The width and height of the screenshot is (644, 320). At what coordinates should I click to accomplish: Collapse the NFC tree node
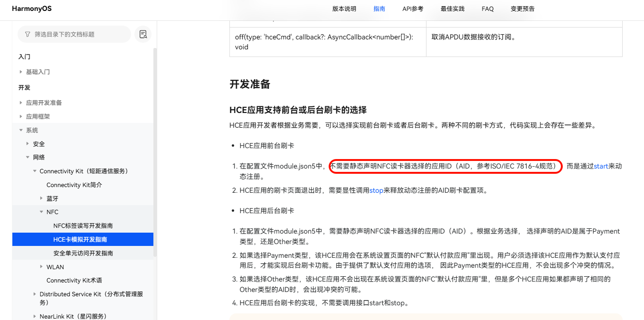(41, 212)
